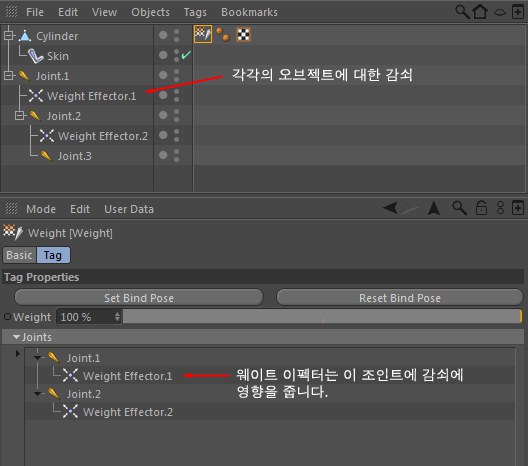Image resolution: width=528 pixels, height=466 pixels.
Task: Click the Cylinder's orange spheres tag icon
Action: click(223, 34)
